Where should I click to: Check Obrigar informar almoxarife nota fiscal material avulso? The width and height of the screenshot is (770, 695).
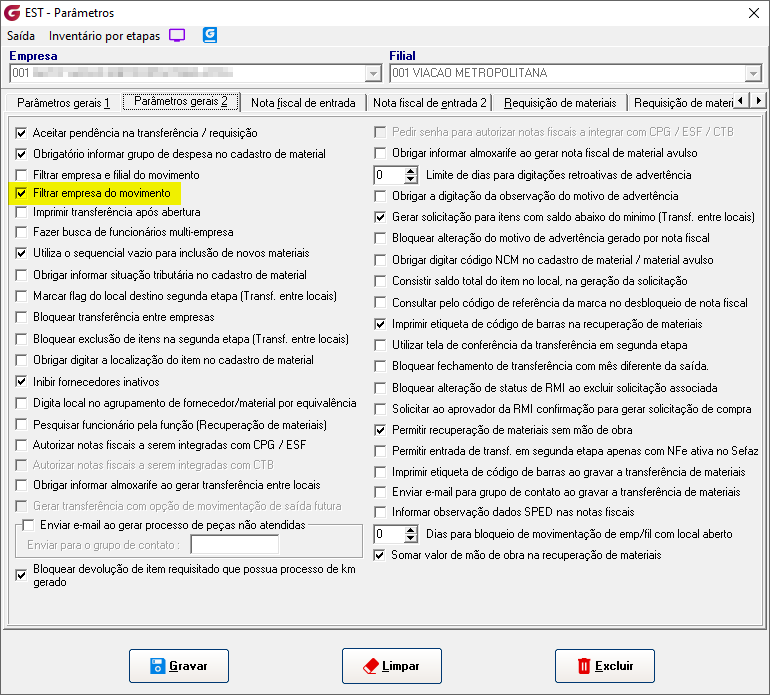(x=380, y=153)
